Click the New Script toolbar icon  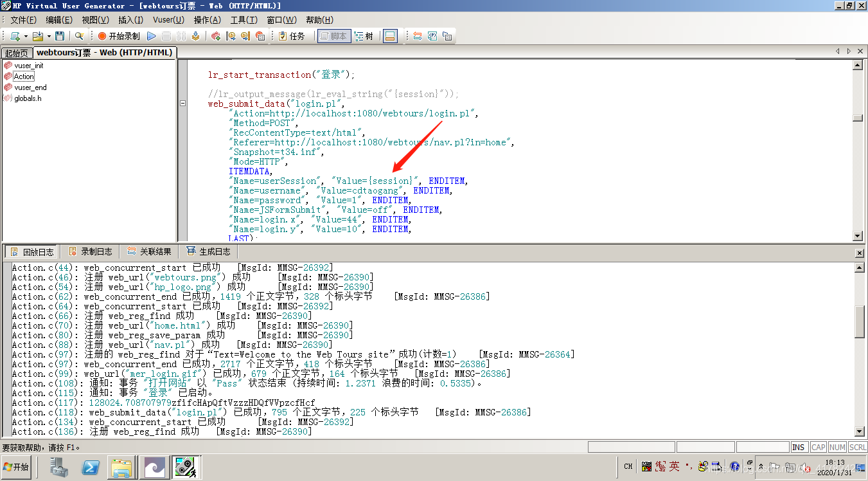tap(15, 37)
